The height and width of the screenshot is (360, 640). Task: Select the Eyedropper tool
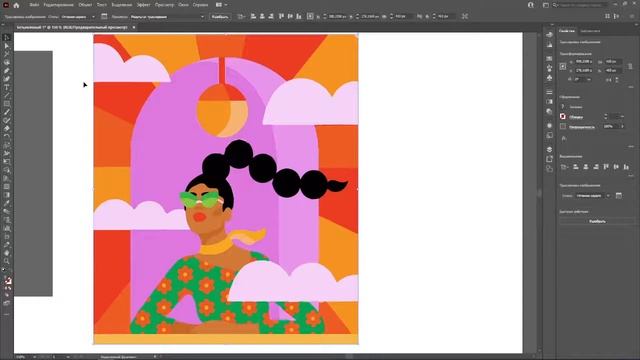pos(7,203)
